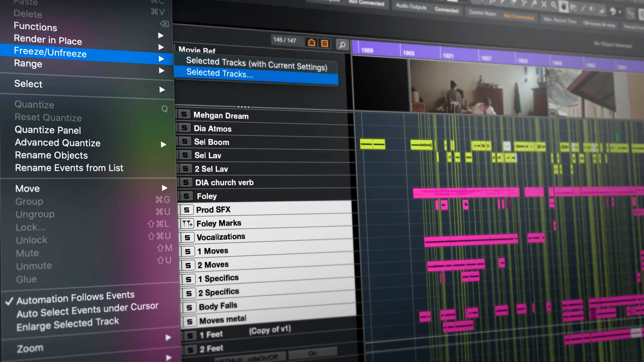Click ruler marker 1905
The width and height of the screenshot is (644, 362).
pyautogui.click(x=409, y=53)
